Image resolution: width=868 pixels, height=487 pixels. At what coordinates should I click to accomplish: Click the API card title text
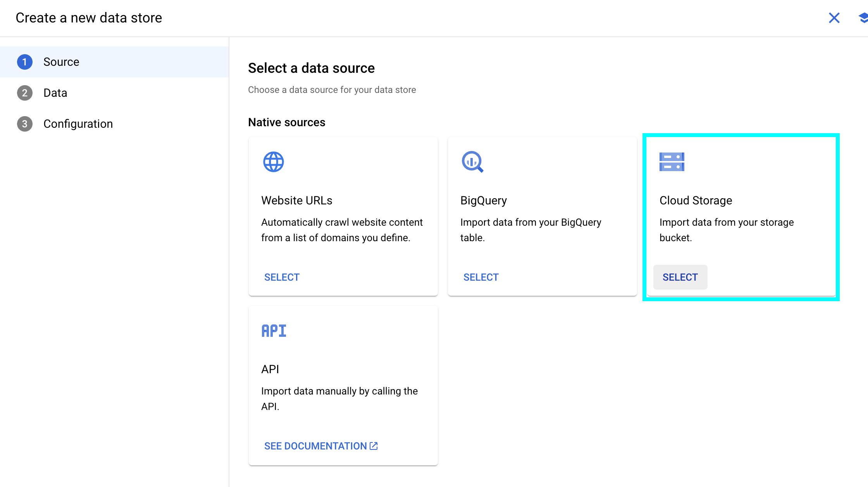(x=270, y=369)
